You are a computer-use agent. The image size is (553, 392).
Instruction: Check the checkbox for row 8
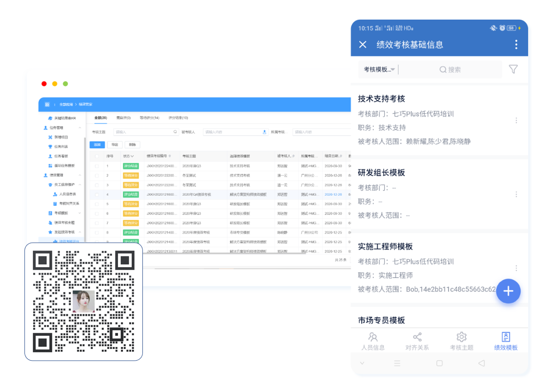pos(97,232)
